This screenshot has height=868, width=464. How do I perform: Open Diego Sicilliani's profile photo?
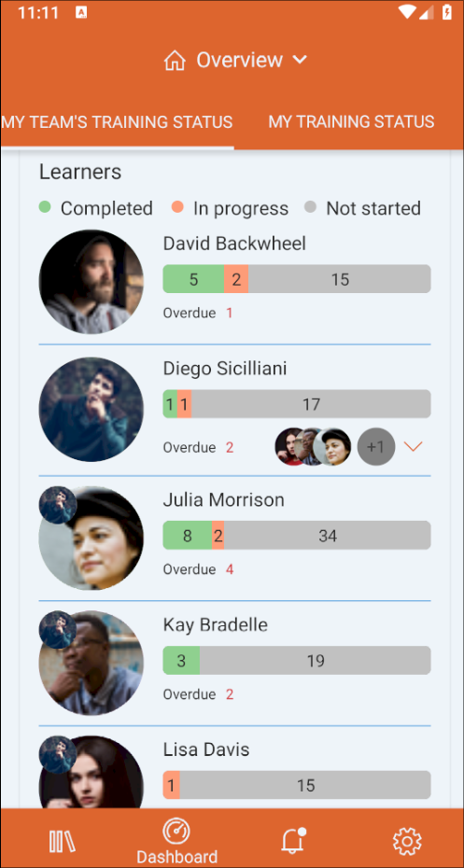(x=91, y=410)
